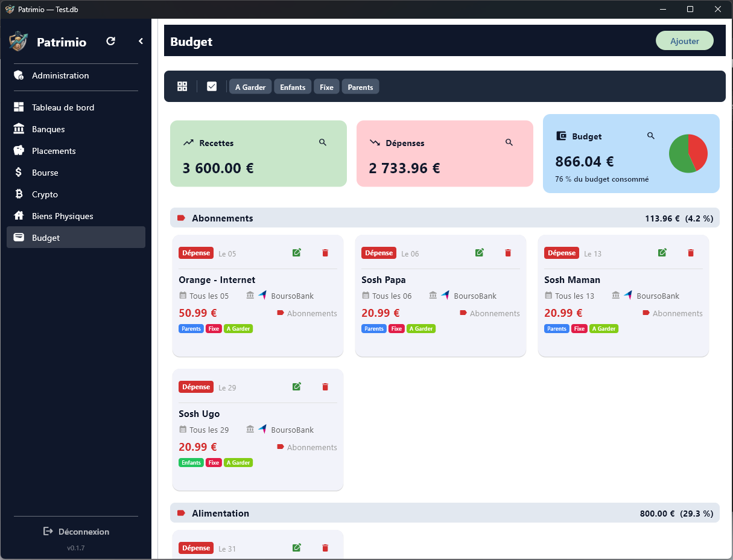Image resolution: width=733 pixels, height=560 pixels.
Task: Edit the 'Le 31' Alimentation expense
Action: click(297, 547)
